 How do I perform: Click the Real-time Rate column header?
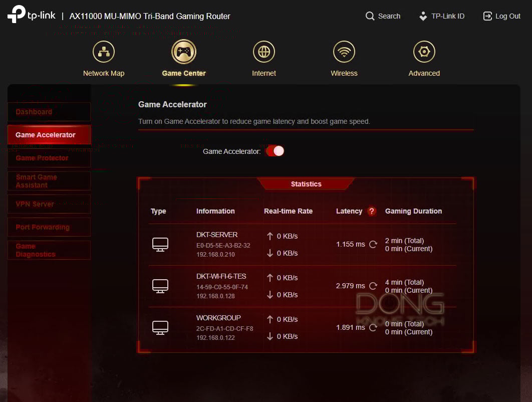(x=289, y=211)
